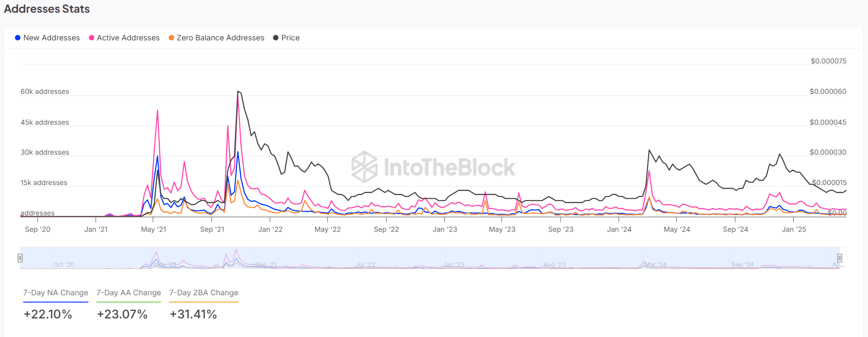
Task: Click the May '22 x-axis label
Action: pyautogui.click(x=327, y=230)
